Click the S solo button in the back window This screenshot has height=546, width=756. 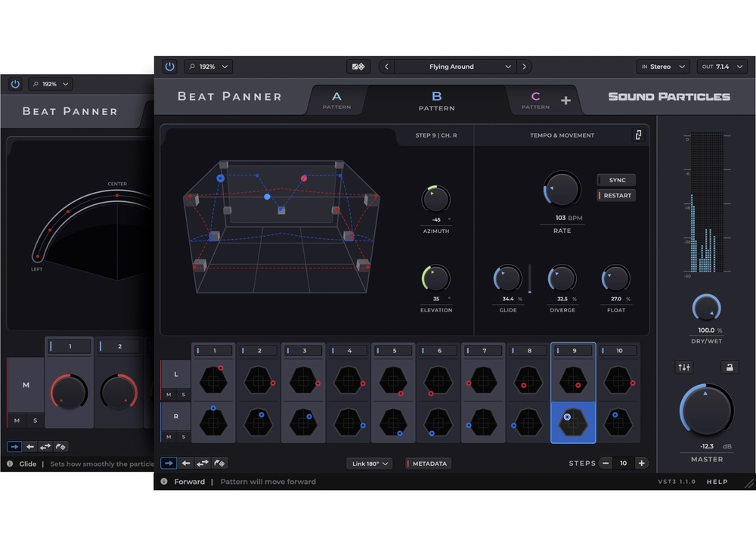(36, 420)
